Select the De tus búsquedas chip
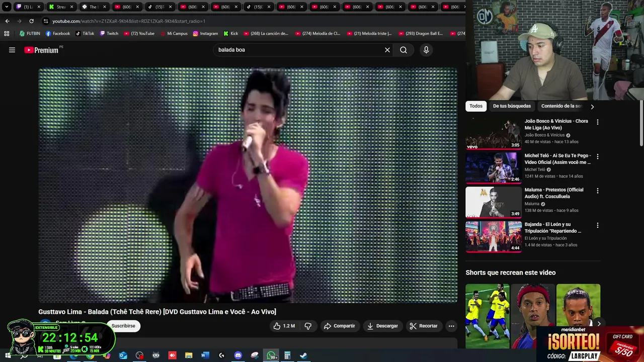Viewport: 644px width, 362px height. point(512,106)
